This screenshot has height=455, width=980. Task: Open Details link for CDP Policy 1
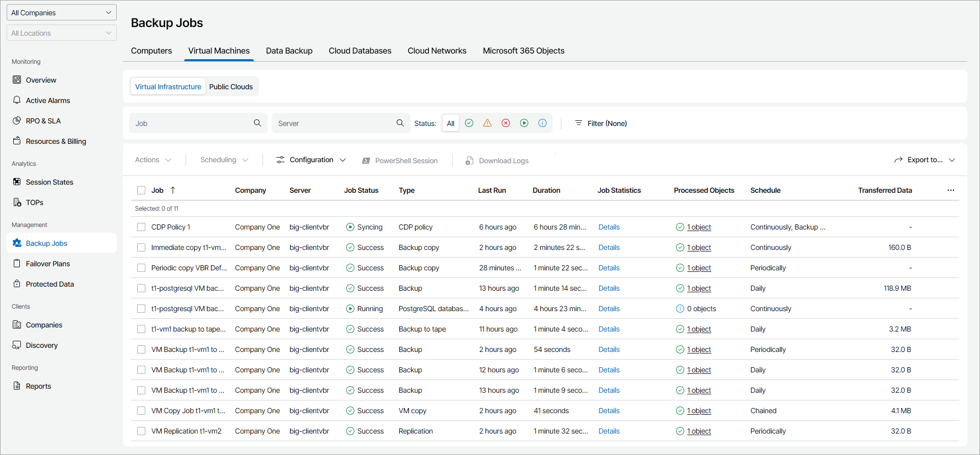(x=609, y=227)
